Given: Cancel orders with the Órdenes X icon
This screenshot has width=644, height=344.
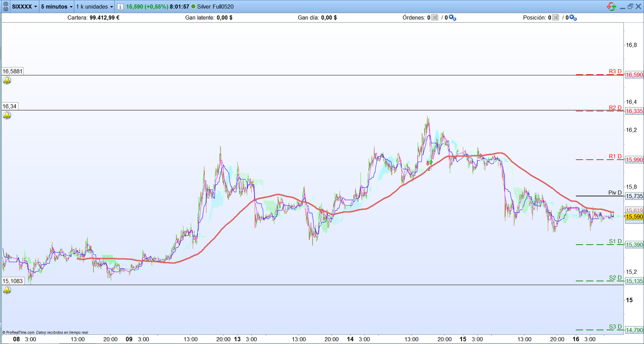Looking at the screenshot, I should [435, 18].
